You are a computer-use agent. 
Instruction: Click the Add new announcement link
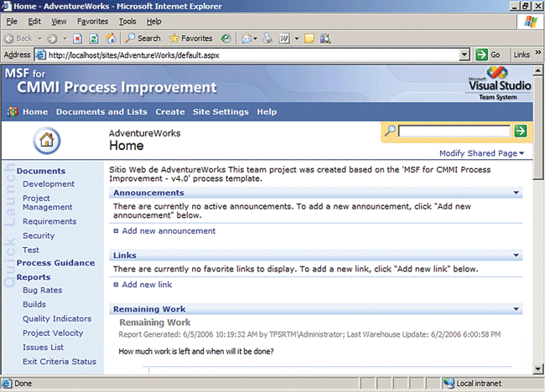[x=169, y=230]
